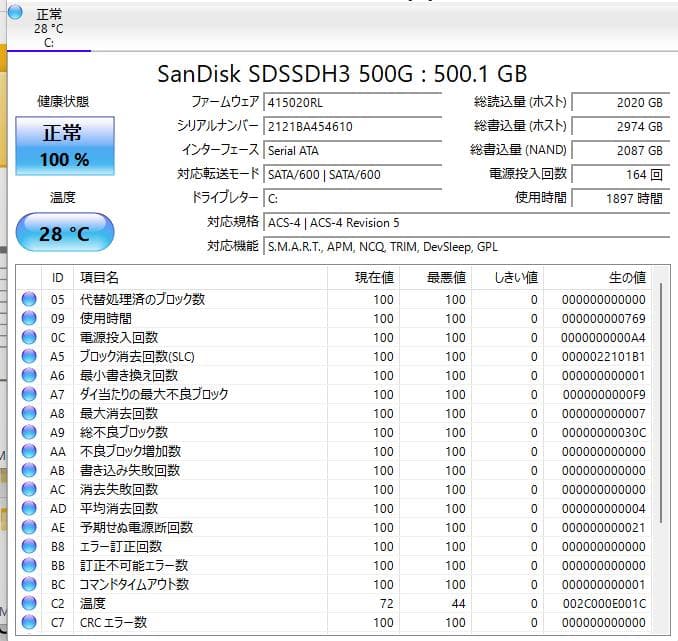Viewport: 678px width, 641px height.
Task: Click the transfer mode field SATA/600 | SATA/600
Action: [x=352, y=175]
